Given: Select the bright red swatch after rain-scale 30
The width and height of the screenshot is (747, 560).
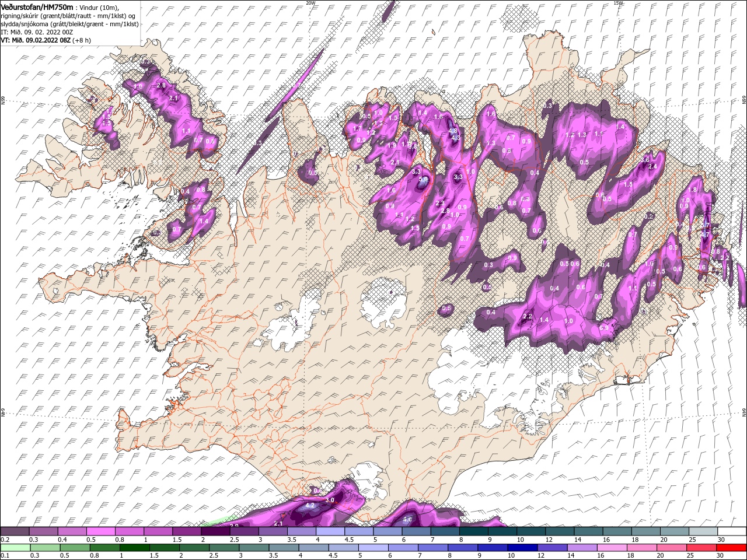Looking at the screenshot, I should pos(731,547).
